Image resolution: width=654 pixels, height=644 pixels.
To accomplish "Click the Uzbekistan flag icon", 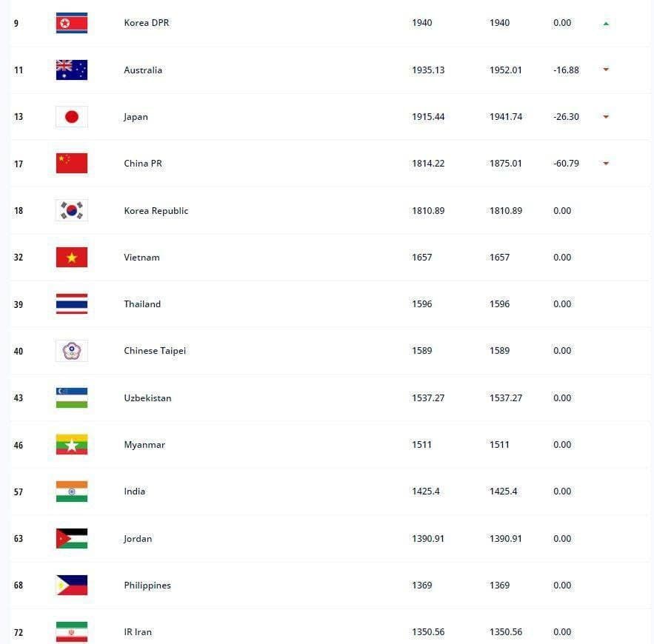I will (x=72, y=398).
